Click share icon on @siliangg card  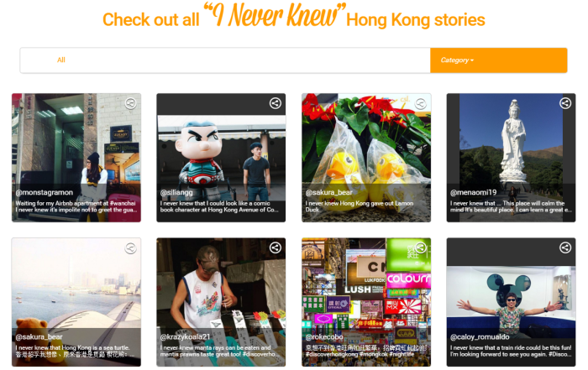click(276, 103)
